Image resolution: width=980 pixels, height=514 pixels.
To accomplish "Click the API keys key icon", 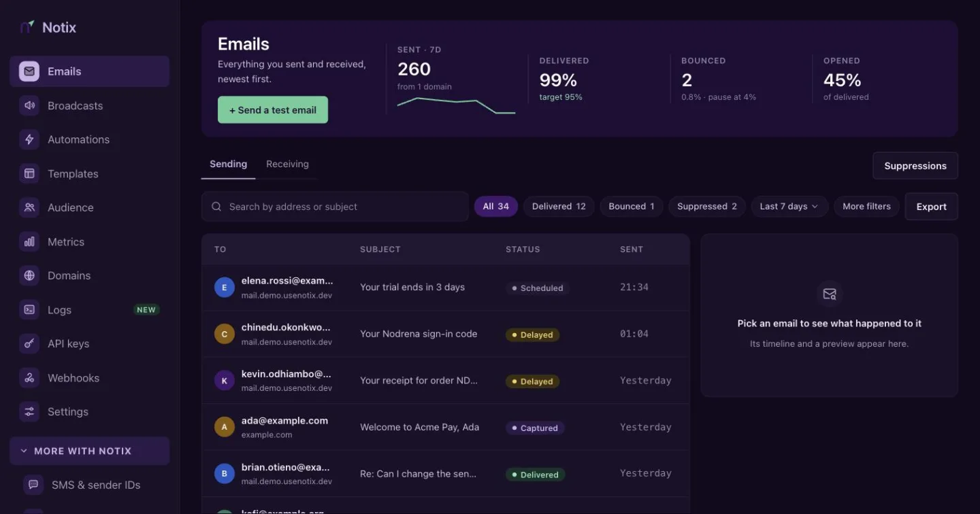I will click(x=29, y=343).
